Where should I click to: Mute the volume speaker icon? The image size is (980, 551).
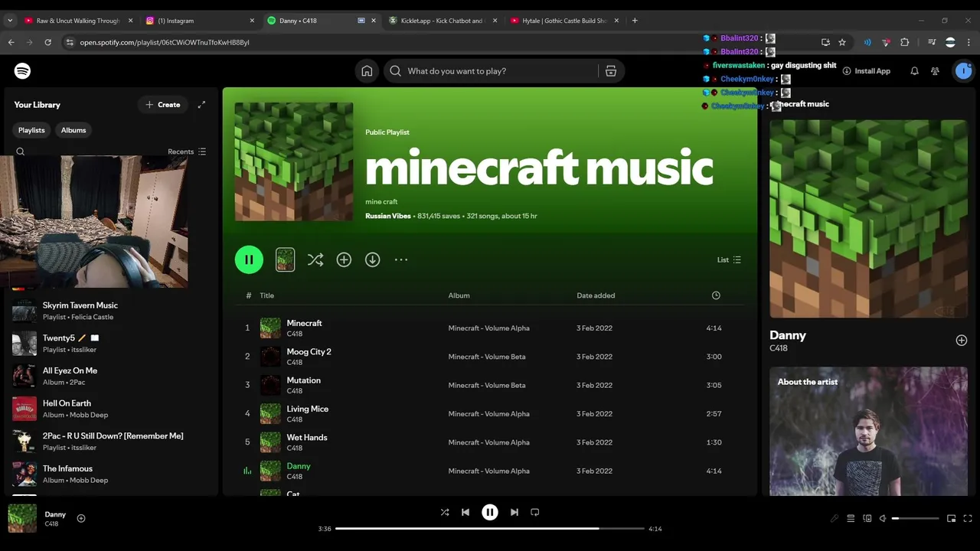[x=883, y=518]
